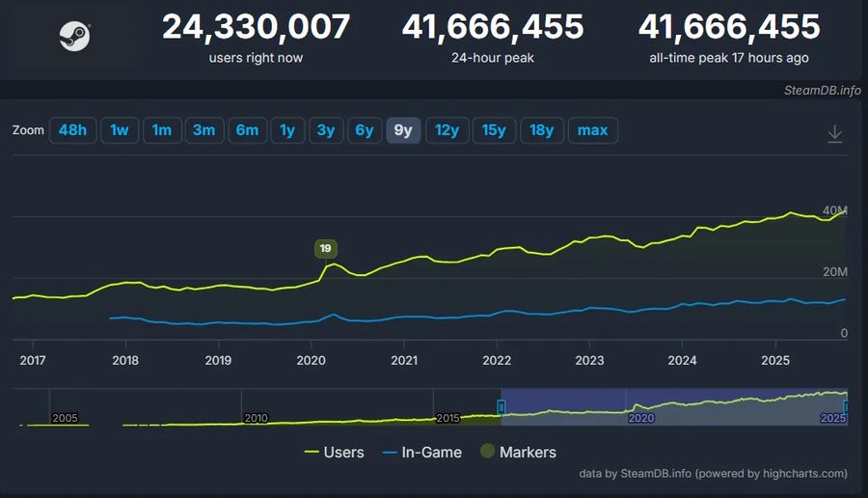868x498 pixels.
Task: Click the navigator left range handle
Action: point(501,407)
